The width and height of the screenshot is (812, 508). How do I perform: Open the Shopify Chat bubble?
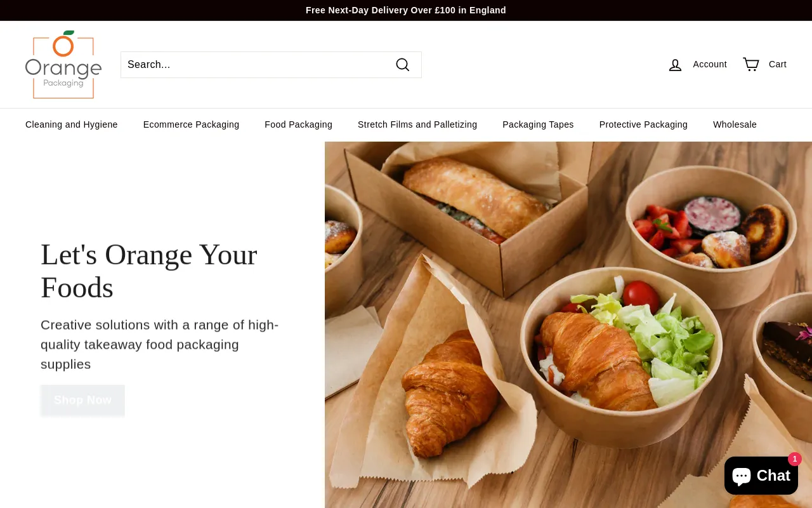[x=761, y=476]
